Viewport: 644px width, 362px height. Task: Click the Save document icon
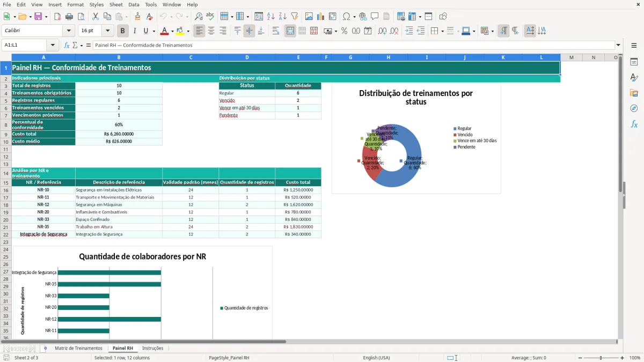pos(38,17)
